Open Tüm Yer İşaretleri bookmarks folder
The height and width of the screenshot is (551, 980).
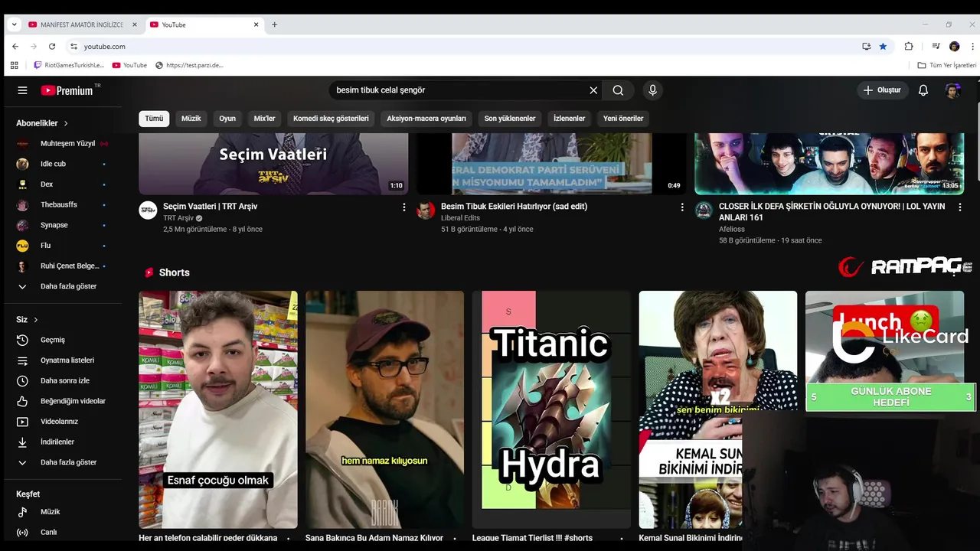[947, 65]
